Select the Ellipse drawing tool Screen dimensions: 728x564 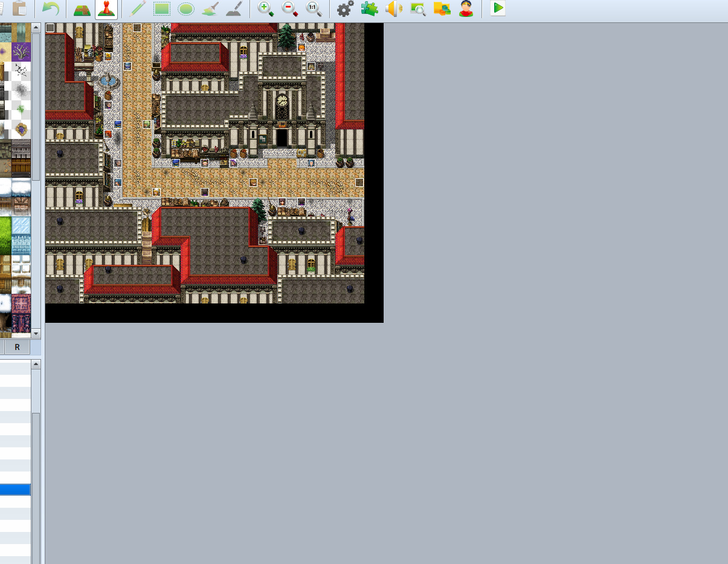point(186,8)
